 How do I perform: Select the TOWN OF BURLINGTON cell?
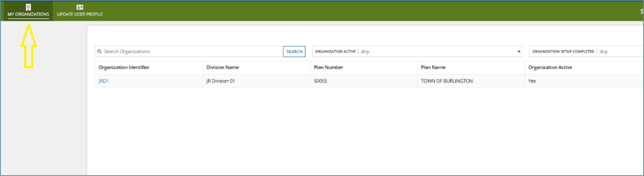tap(447, 81)
